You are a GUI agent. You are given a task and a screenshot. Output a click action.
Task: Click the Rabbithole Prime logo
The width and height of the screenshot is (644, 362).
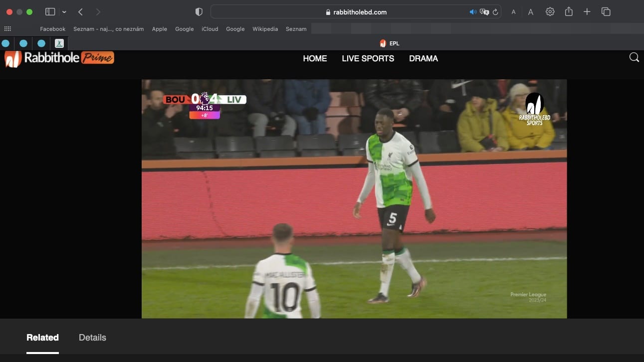(x=59, y=58)
